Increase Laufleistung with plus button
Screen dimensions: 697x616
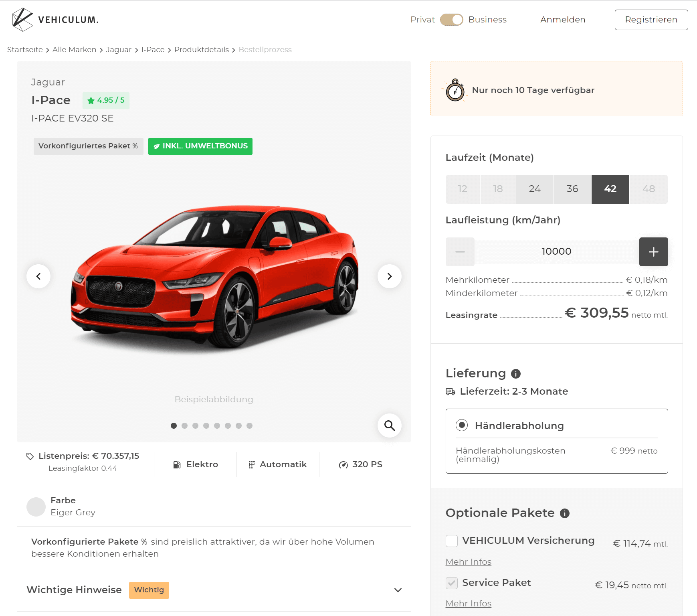(x=654, y=252)
